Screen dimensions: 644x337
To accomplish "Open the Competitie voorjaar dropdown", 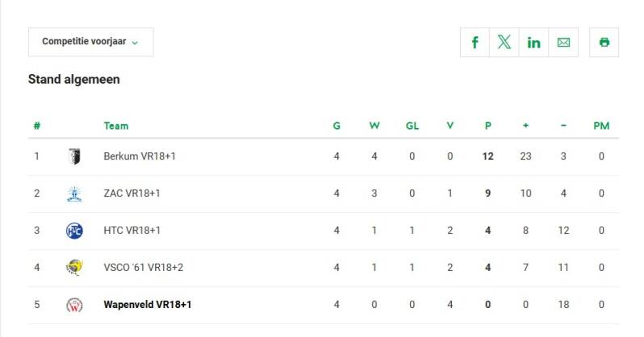I will click(x=90, y=42).
